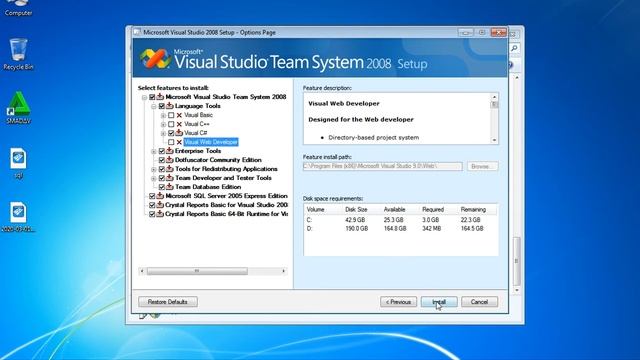The width and height of the screenshot is (640, 360).
Task: Expand Tools for Redistributing Applications node
Action: click(154, 169)
